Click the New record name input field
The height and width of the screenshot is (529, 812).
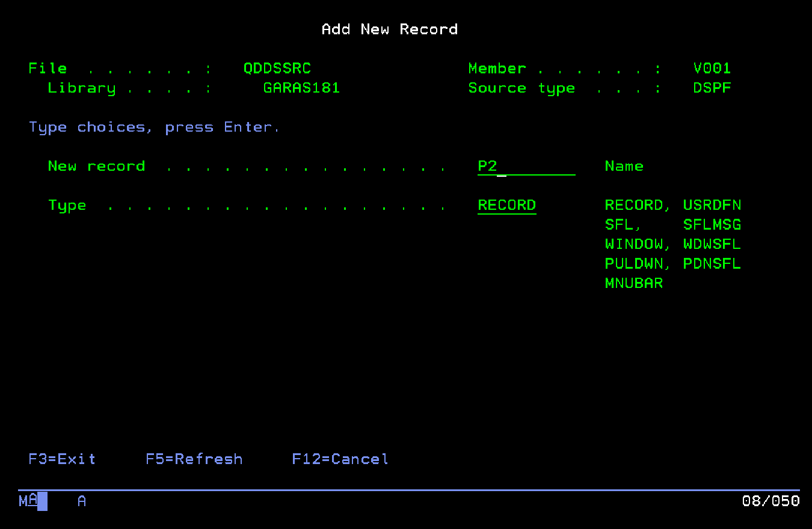click(x=526, y=167)
